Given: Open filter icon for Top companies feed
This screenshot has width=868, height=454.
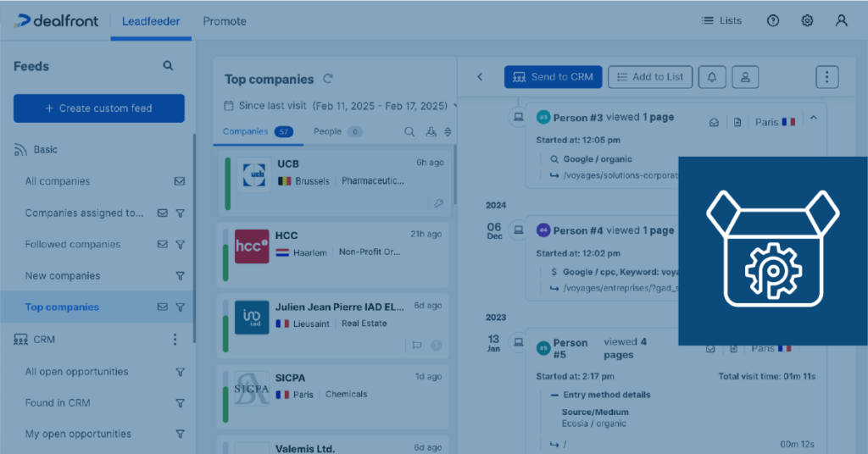Looking at the screenshot, I should 180,307.
